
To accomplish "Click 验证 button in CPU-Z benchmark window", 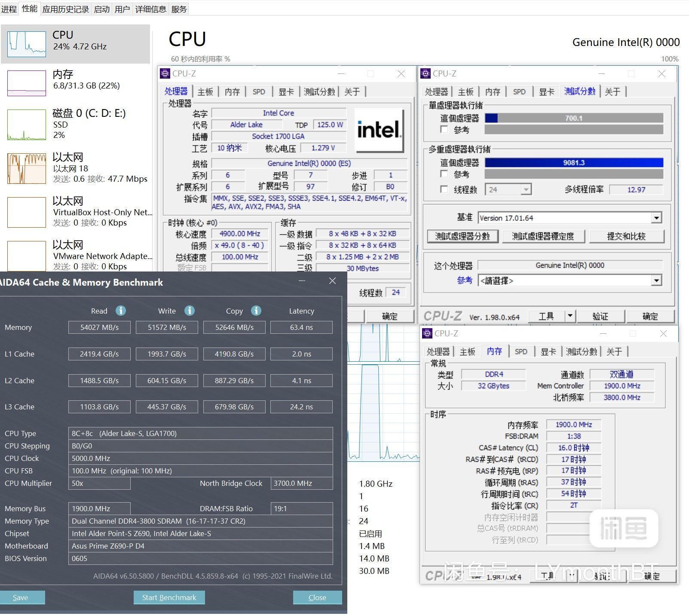I will (x=600, y=316).
